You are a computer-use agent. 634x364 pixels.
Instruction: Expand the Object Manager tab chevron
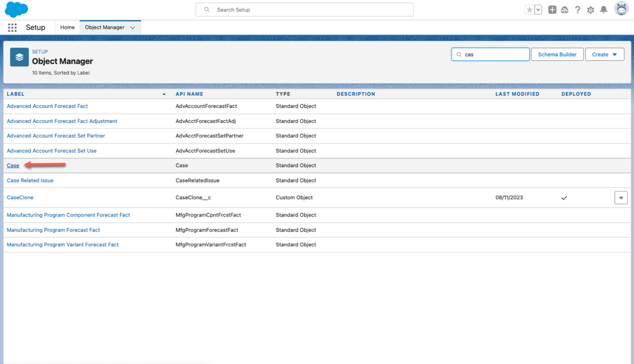pos(133,28)
